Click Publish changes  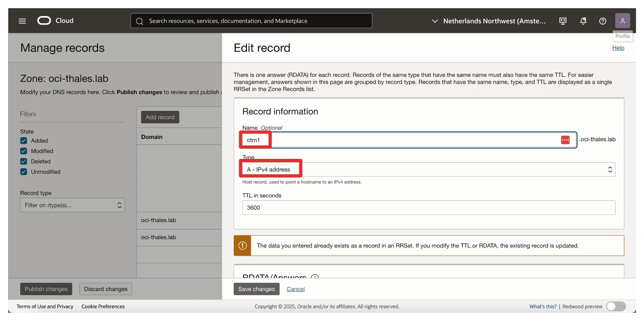(x=46, y=289)
